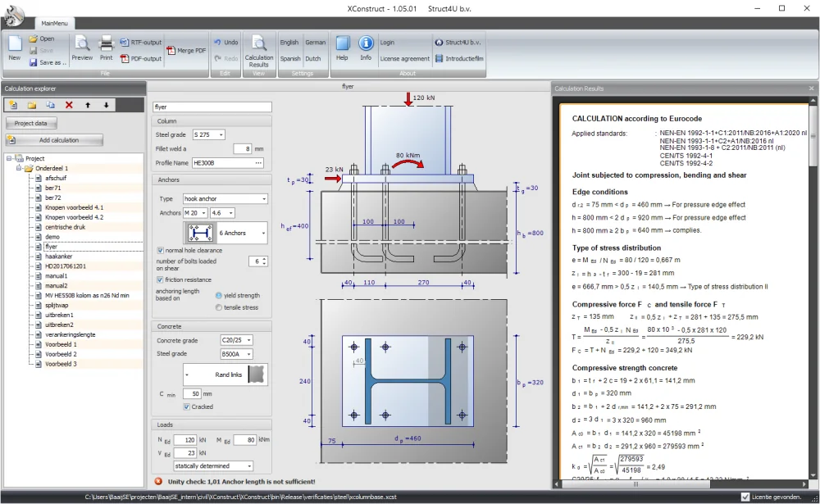This screenshot has width=820, height=504.
Task: Open Help
Action: click(x=342, y=48)
